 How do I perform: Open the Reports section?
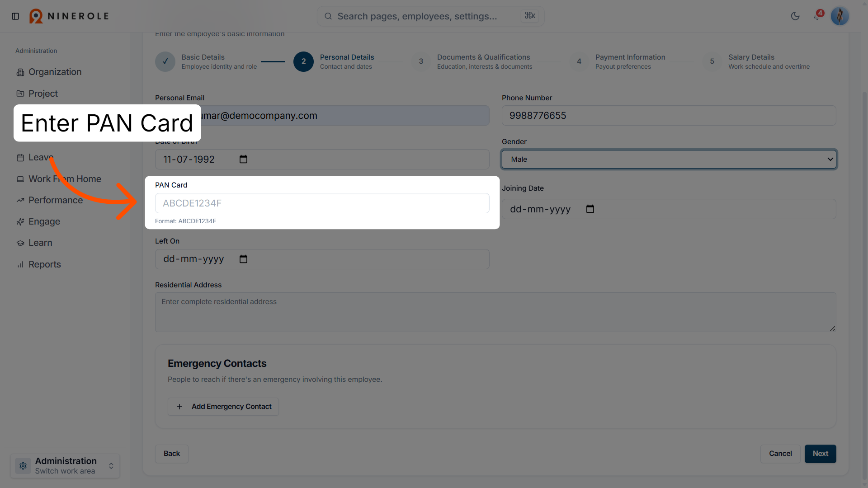pyautogui.click(x=44, y=264)
